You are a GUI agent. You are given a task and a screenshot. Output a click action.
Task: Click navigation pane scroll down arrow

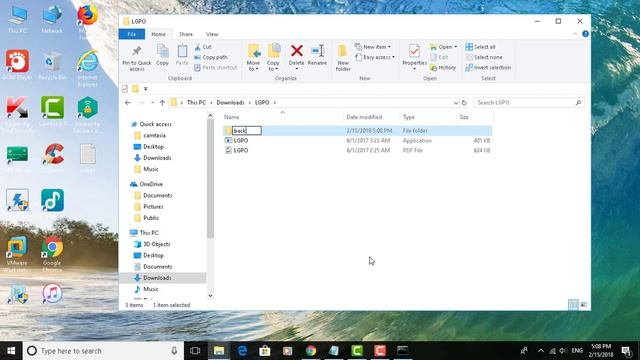211,296
